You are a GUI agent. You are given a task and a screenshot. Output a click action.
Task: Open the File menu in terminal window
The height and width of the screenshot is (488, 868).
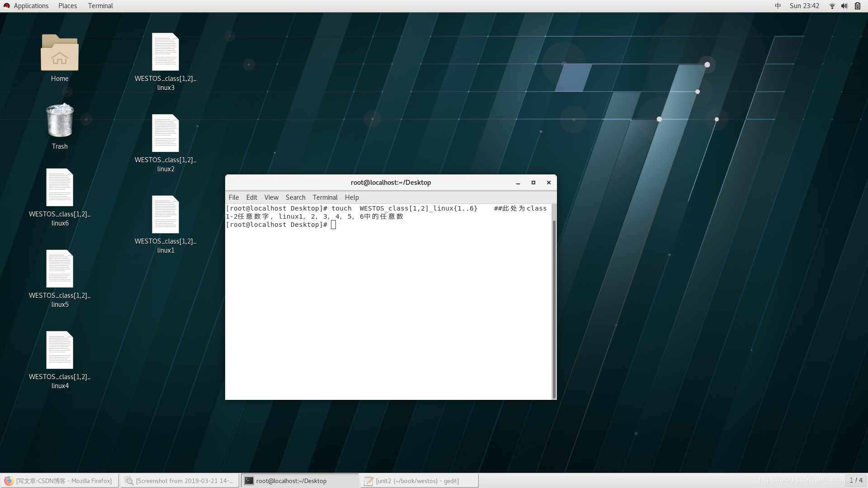(234, 197)
